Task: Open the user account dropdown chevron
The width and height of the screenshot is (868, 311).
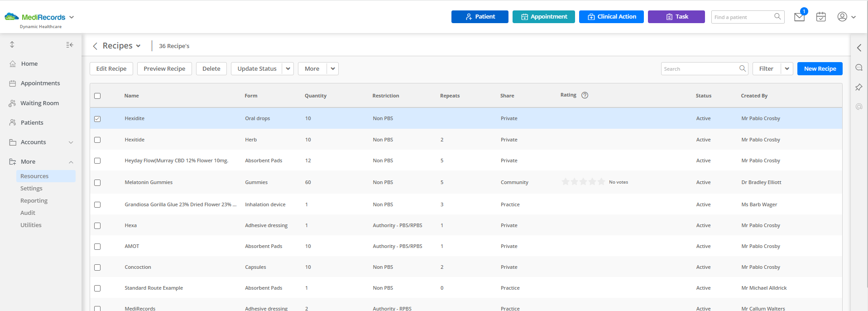Action: pyautogui.click(x=854, y=17)
